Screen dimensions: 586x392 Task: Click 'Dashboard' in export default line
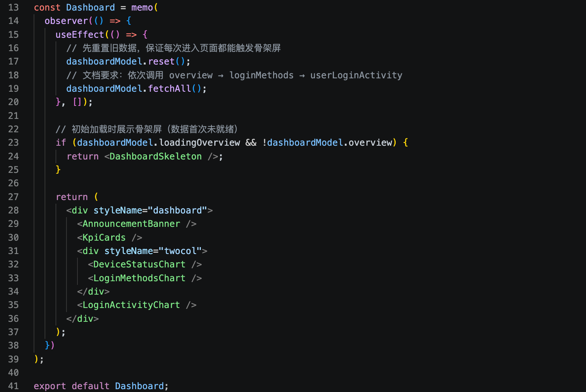pos(139,386)
